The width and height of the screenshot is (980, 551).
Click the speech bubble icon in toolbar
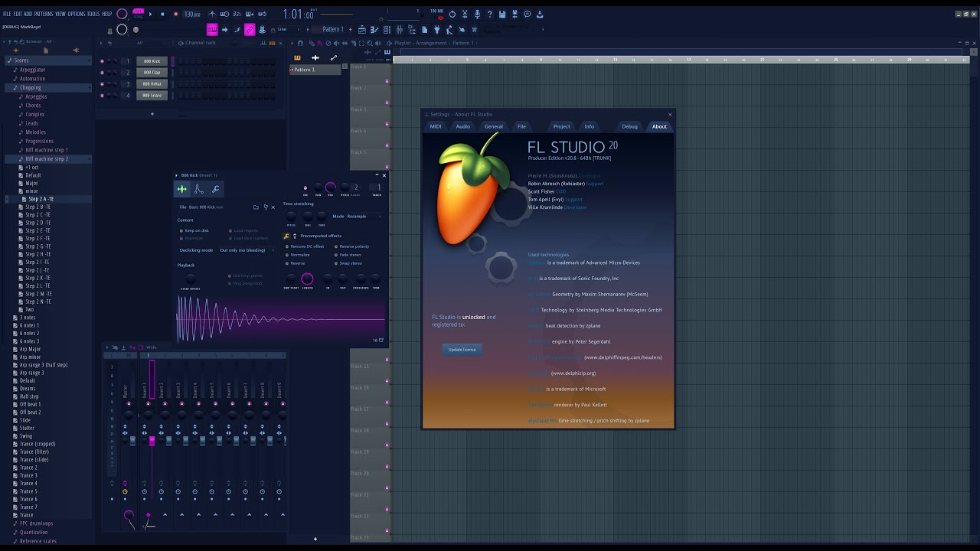click(527, 14)
